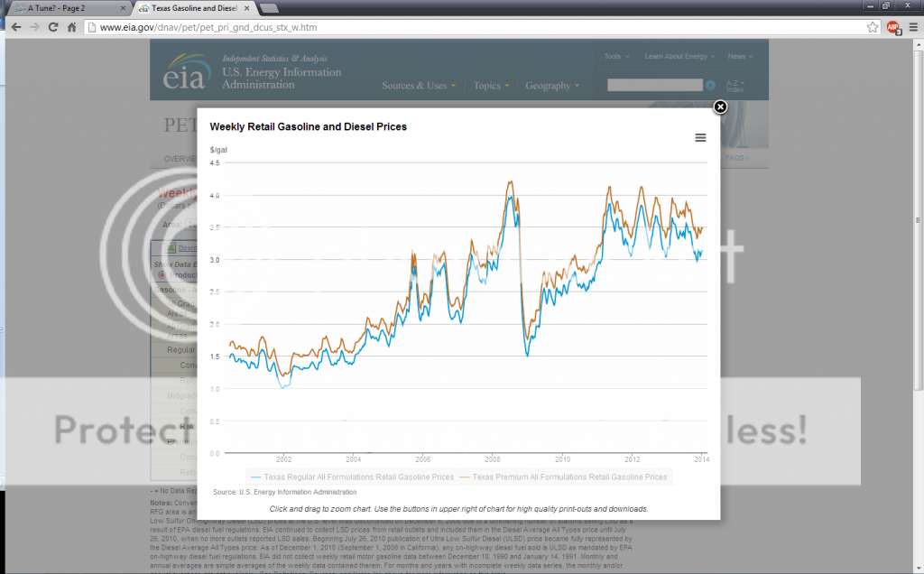The height and width of the screenshot is (574, 924).
Task: Reload the page with the refresh icon
Action: pyautogui.click(x=52, y=27)
